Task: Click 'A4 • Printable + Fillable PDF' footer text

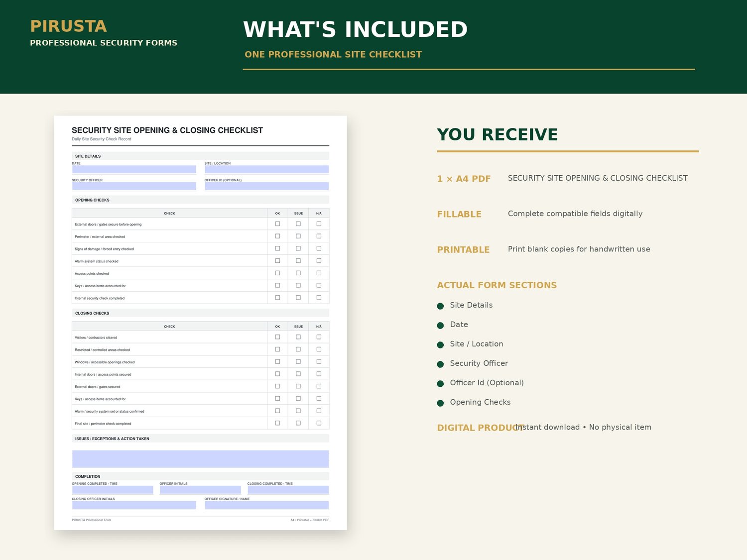Action: click(310, 520)
